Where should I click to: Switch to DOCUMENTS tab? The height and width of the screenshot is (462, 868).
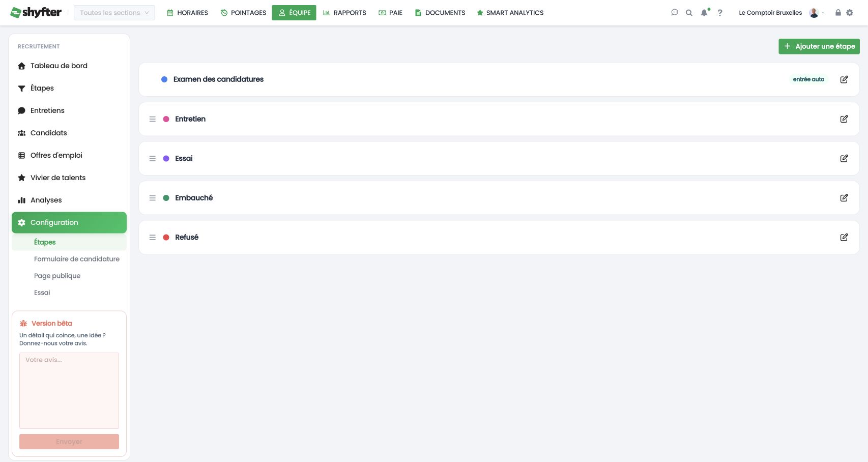440,13
